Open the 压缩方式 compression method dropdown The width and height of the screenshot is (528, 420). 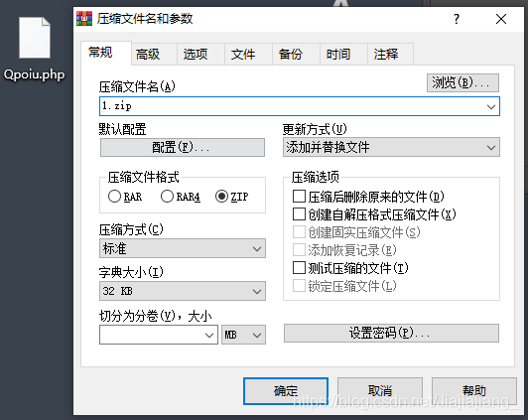pyautogui.click(x=183, y=248)
